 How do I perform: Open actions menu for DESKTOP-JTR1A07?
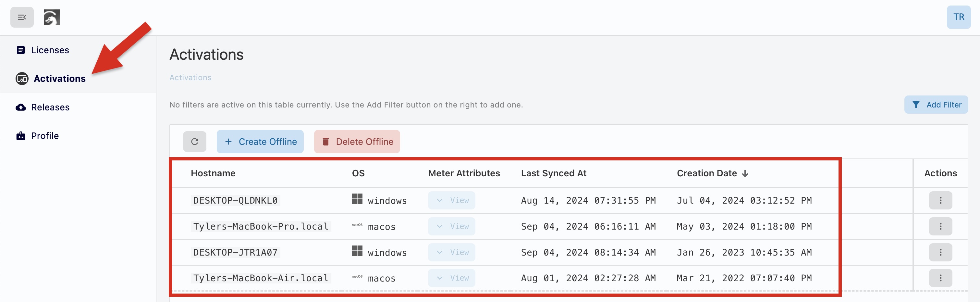point(940,252)
